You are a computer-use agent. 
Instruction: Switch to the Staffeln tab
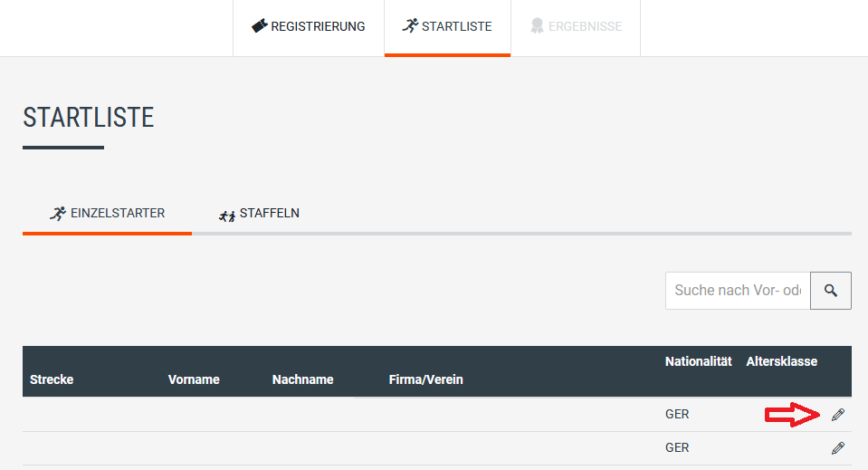pos(259,214)
